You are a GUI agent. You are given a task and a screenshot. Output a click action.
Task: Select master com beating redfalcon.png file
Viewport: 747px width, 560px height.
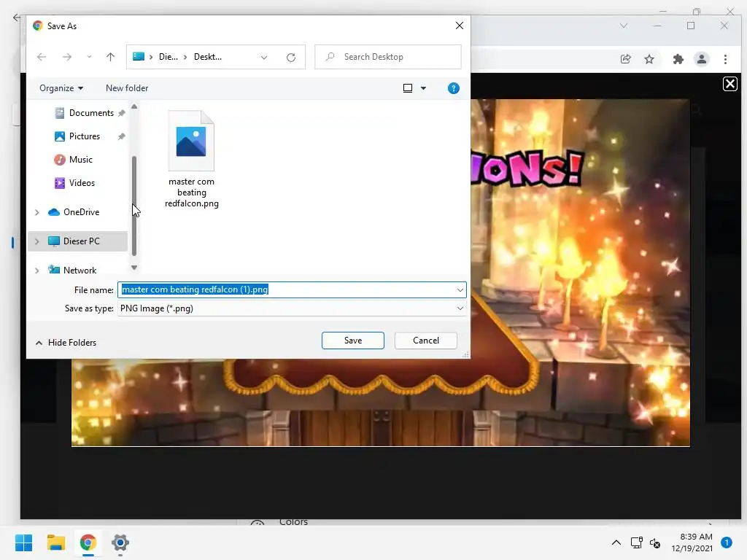(192, 159)
